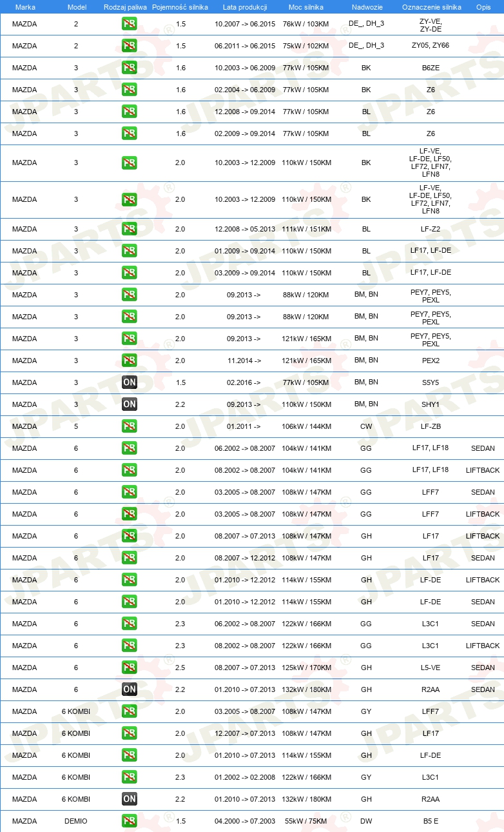
Task: Select the B5 E engine code cell
Action: click(x=431, y=821)
